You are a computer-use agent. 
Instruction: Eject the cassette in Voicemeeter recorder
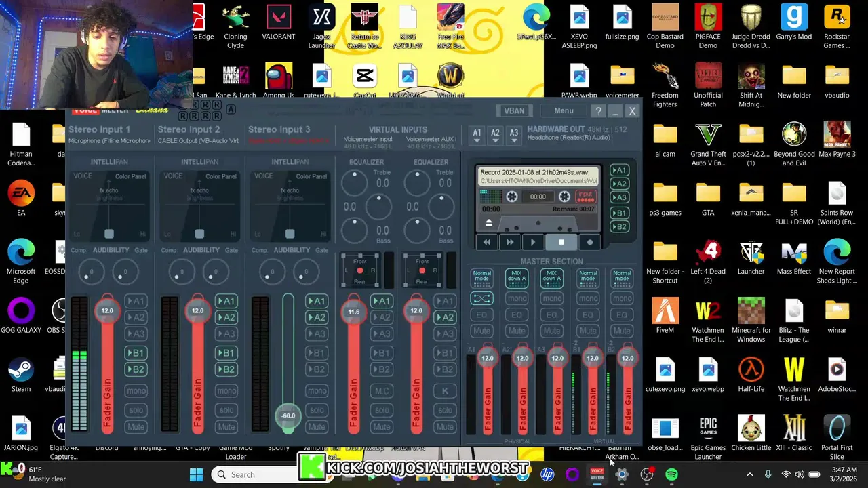(x=488, y=223)
